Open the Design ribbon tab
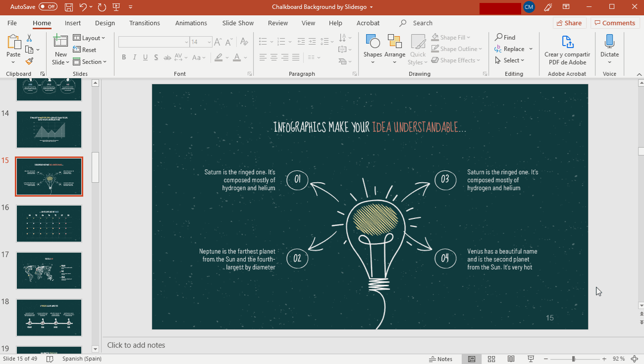 [105, 23]
